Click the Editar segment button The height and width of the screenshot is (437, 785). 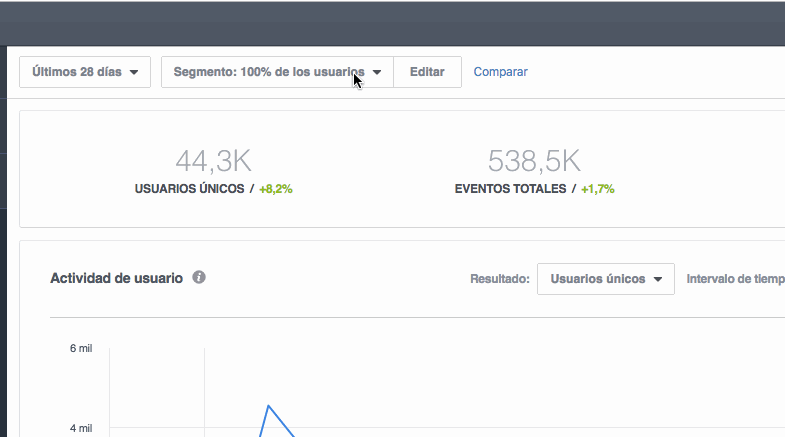coord(427,72)
